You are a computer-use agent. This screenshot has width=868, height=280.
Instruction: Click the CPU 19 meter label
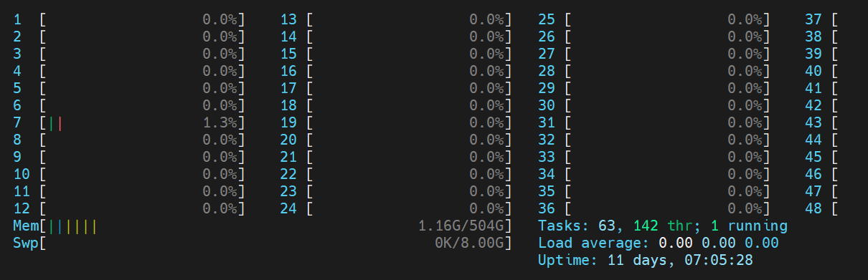pos(288,122)
